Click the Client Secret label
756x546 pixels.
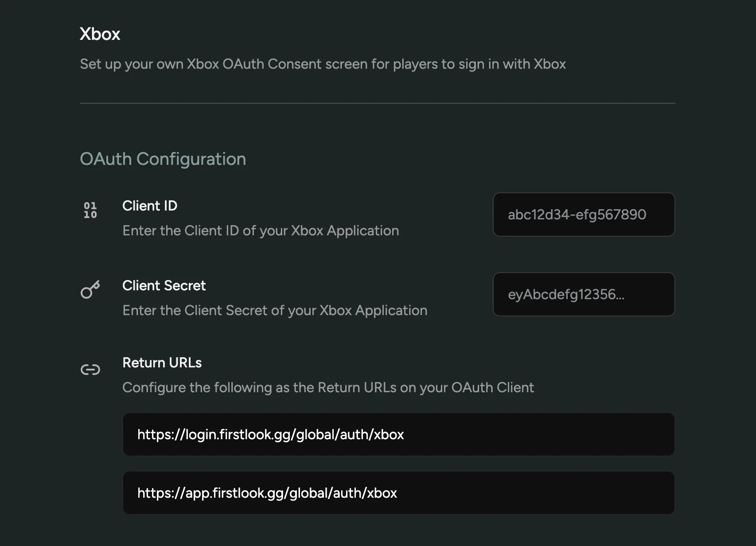[x=164, y=285]
